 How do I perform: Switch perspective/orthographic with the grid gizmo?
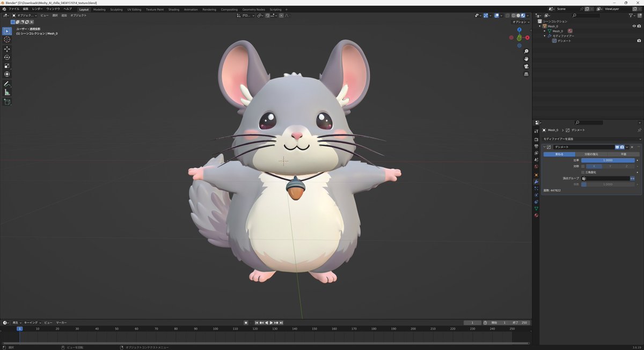[x=526, y=73]
